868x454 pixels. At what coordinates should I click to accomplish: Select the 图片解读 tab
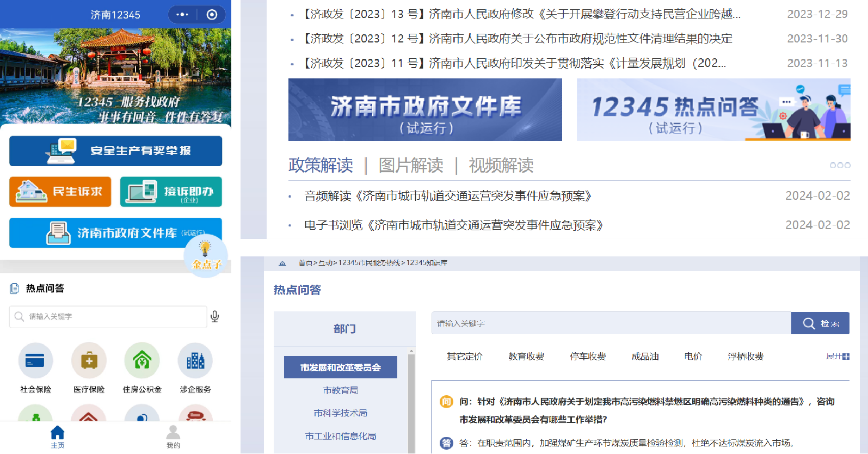[411, 165]
